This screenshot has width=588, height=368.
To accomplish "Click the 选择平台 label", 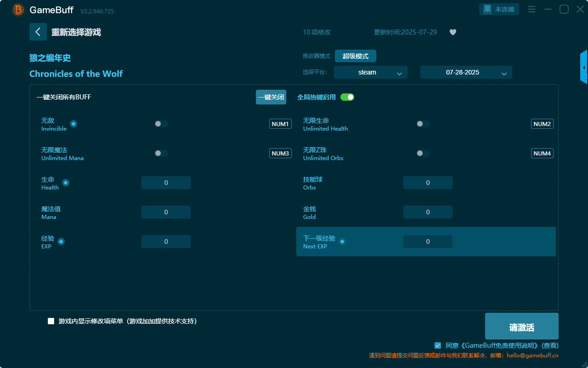I will tap(315, 72).
